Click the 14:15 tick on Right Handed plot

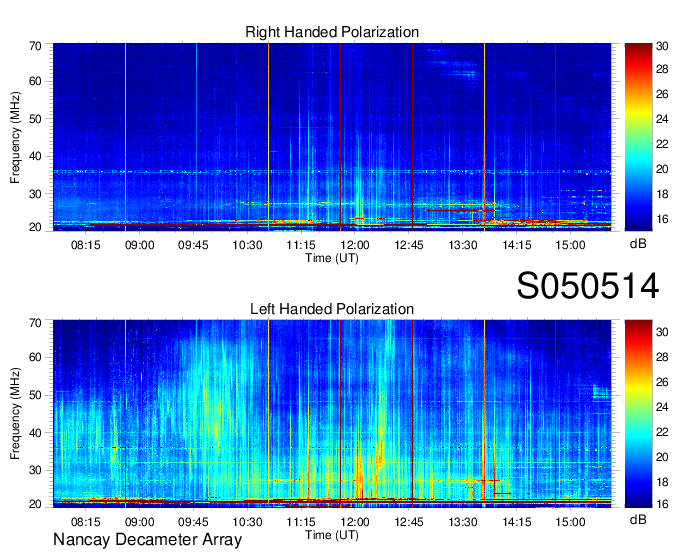pos(517,245)
